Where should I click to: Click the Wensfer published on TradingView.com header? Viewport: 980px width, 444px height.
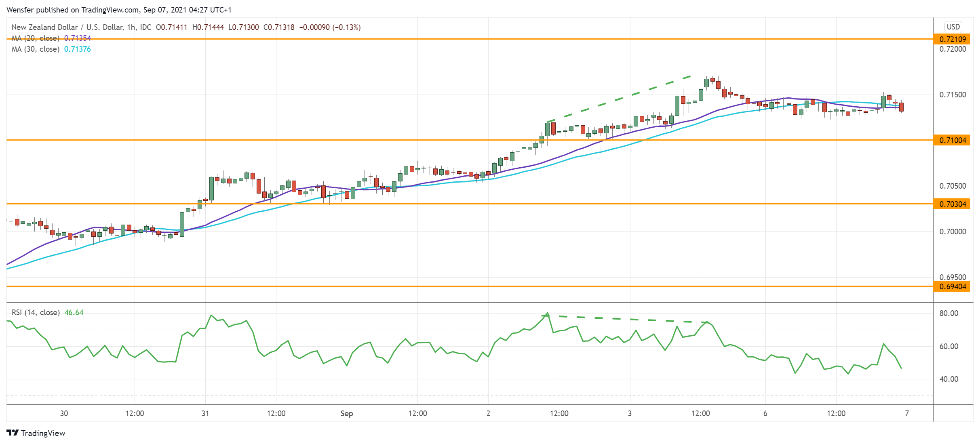119,10
